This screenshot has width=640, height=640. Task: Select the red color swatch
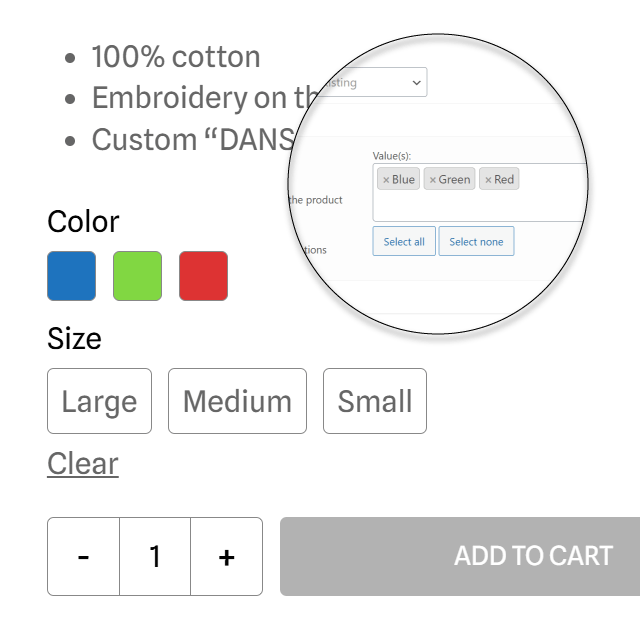click(x=204, y=276)
